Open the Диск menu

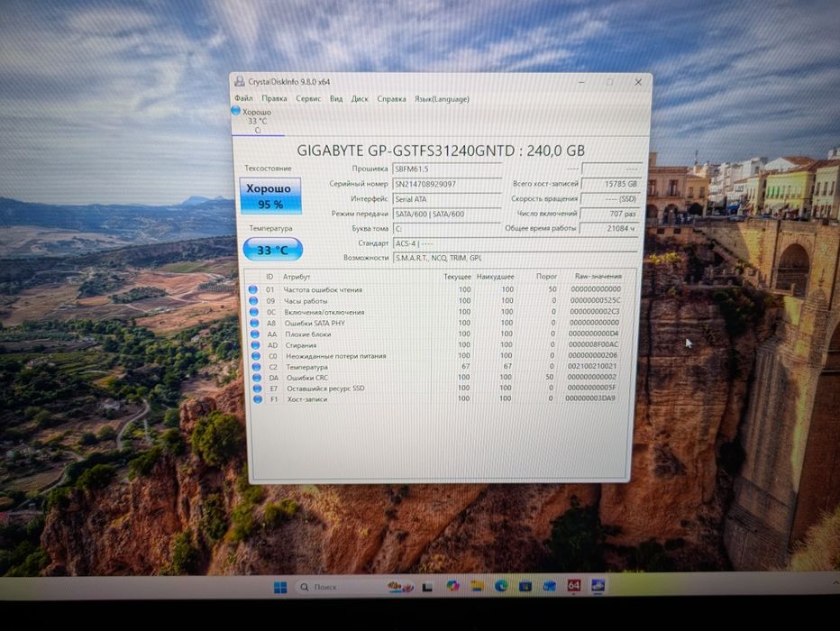[360, 98]
